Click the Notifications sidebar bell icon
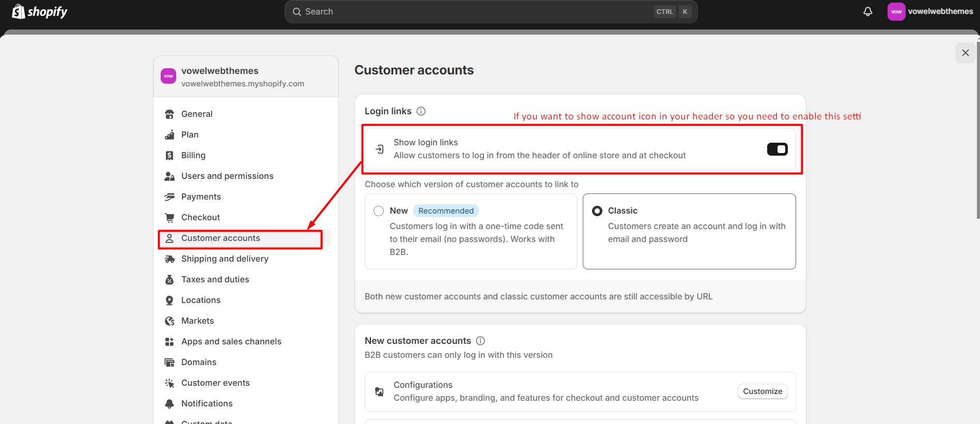 tap(169, 404)
